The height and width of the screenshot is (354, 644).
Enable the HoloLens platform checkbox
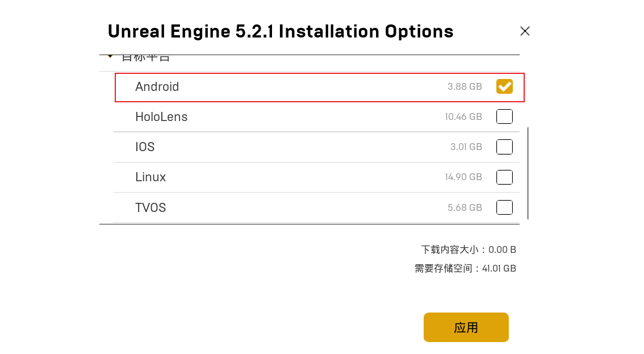tap(504, 116)
